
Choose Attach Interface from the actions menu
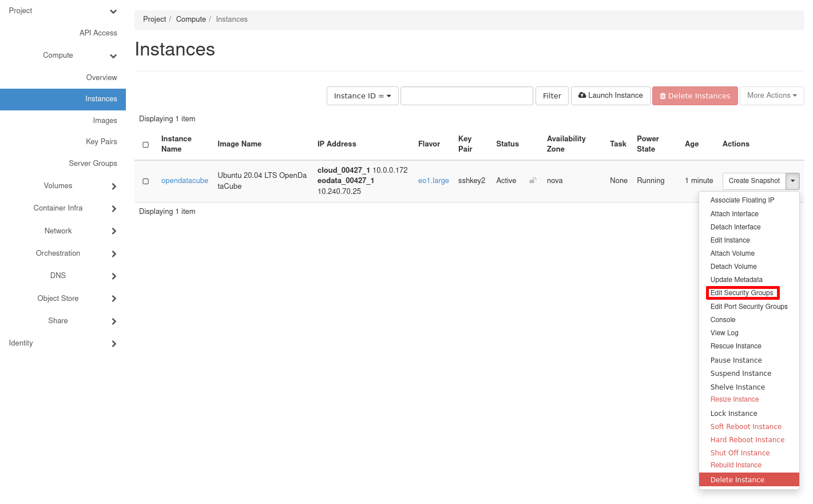click(x=734, y=214)
